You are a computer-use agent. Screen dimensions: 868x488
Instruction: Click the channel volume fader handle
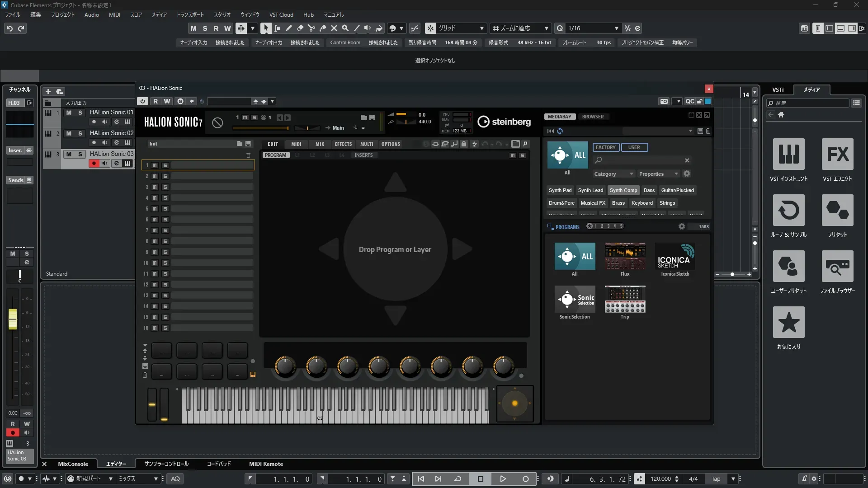[13, 319]
